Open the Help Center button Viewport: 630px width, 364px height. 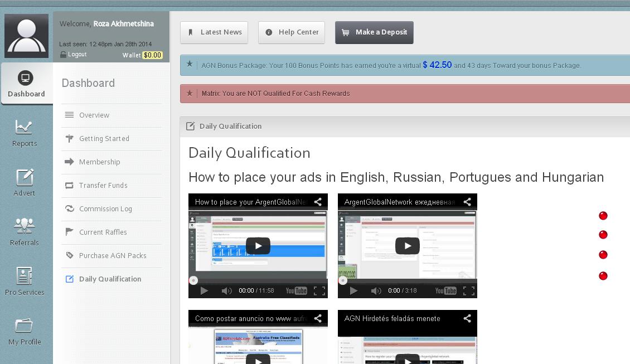pos(292,32)
